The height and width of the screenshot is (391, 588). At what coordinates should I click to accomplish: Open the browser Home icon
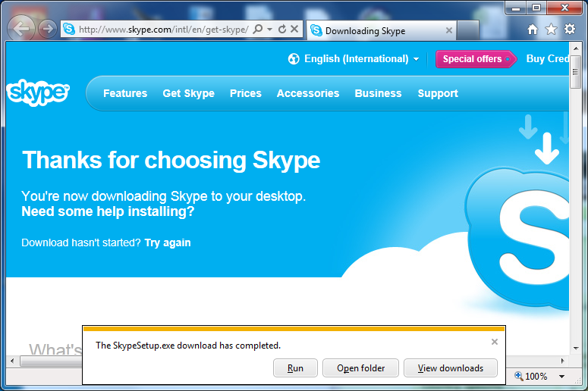[x=533, y=30]
